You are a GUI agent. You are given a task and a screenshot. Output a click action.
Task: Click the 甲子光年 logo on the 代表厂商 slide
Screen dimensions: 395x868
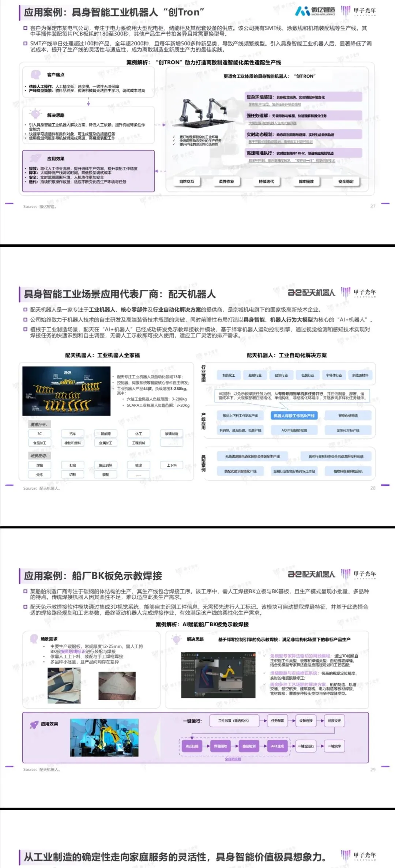pos(358,293)
